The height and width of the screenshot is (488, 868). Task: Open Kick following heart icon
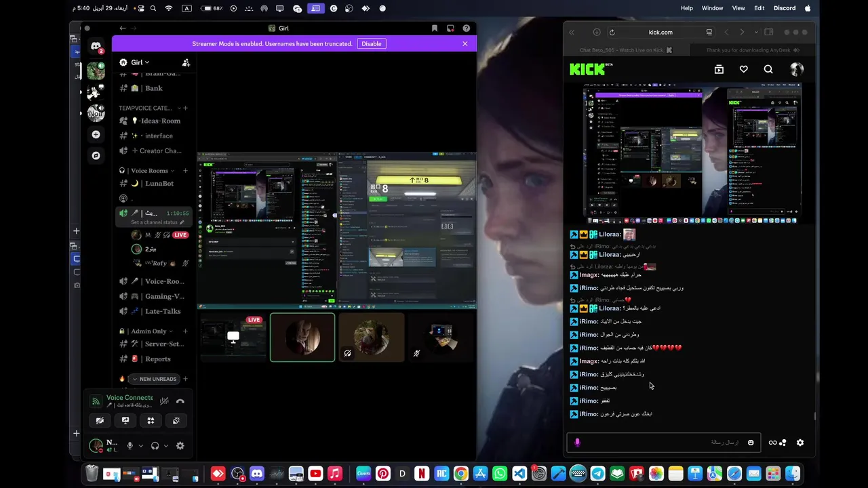(744, 69)
